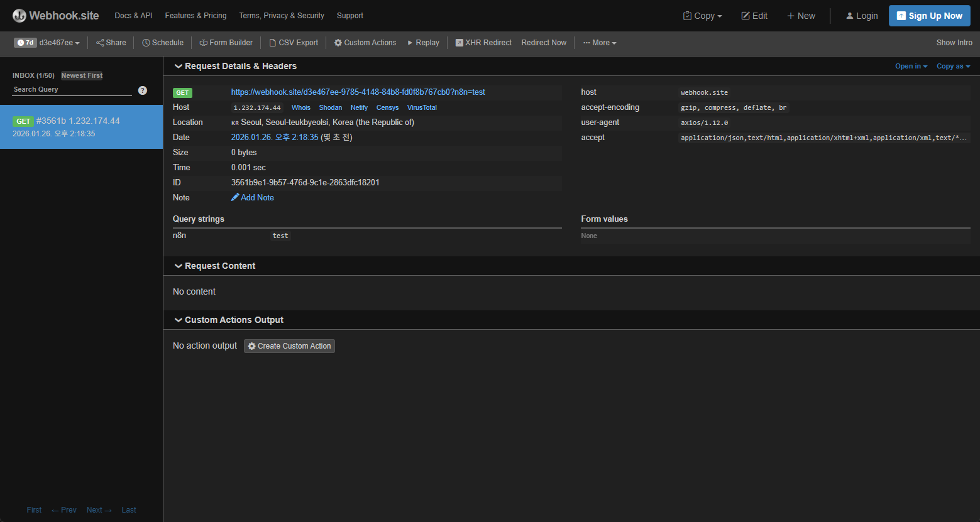Click inside the Search Query field
The width and height of the screenshot is (980, 522).
click(x=63, y=89)
